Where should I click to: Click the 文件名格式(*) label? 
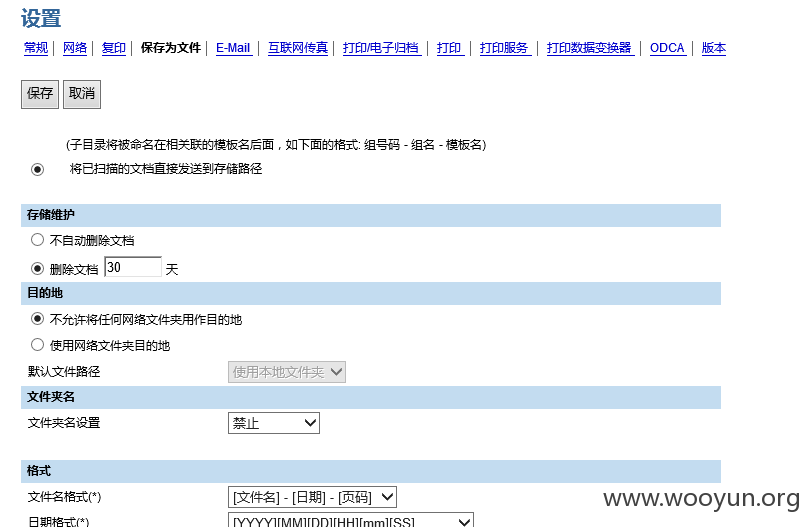[64, 497]
